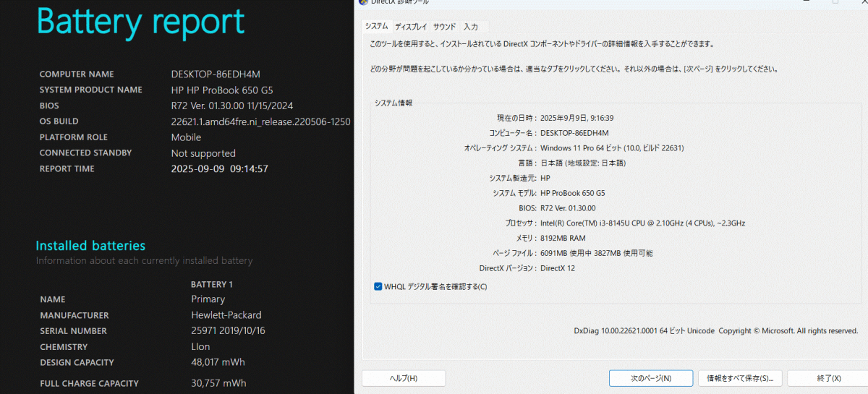Click Connected Standby value Not supported
The width and height of the screenshot is (868, 394).
(203, 153)
